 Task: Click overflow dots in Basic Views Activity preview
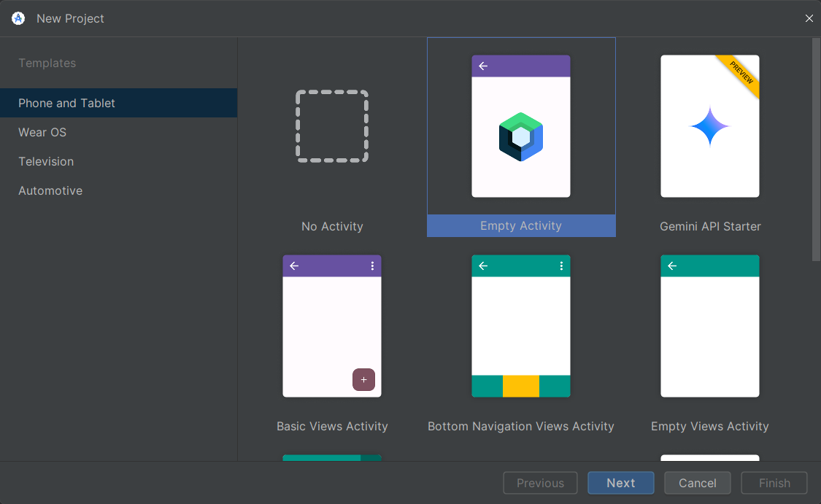point(372,266)
